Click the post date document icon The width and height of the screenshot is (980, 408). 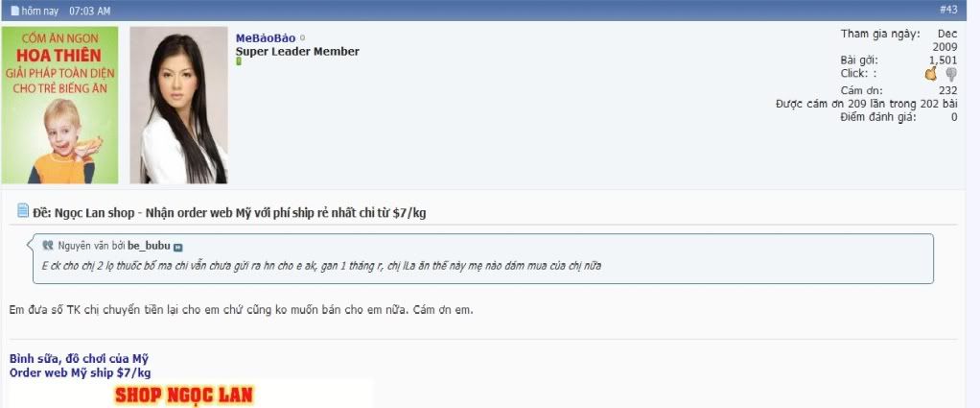point(14,11)
